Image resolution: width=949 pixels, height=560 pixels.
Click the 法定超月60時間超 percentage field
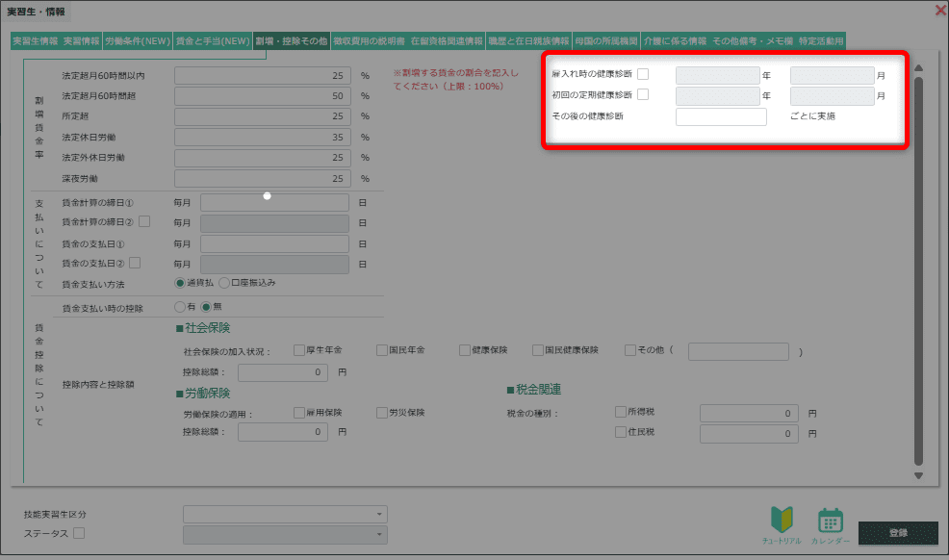[263, 96]
